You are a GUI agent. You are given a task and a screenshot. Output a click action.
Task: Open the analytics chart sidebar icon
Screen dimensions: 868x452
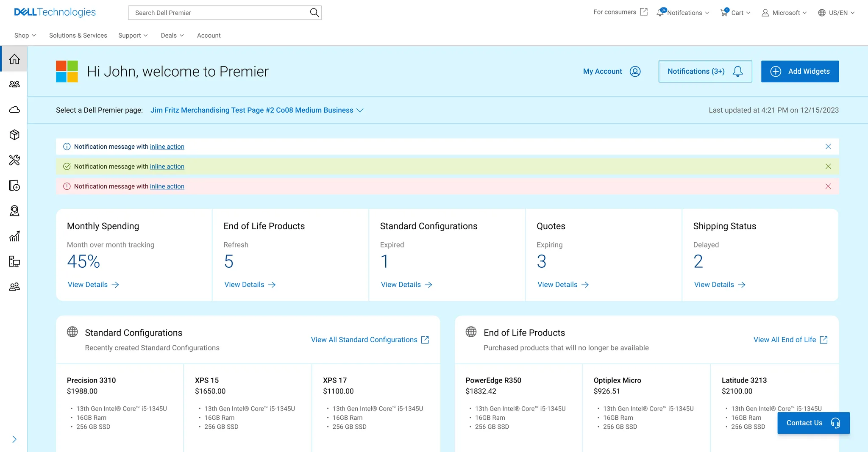[x=14, y=236]
